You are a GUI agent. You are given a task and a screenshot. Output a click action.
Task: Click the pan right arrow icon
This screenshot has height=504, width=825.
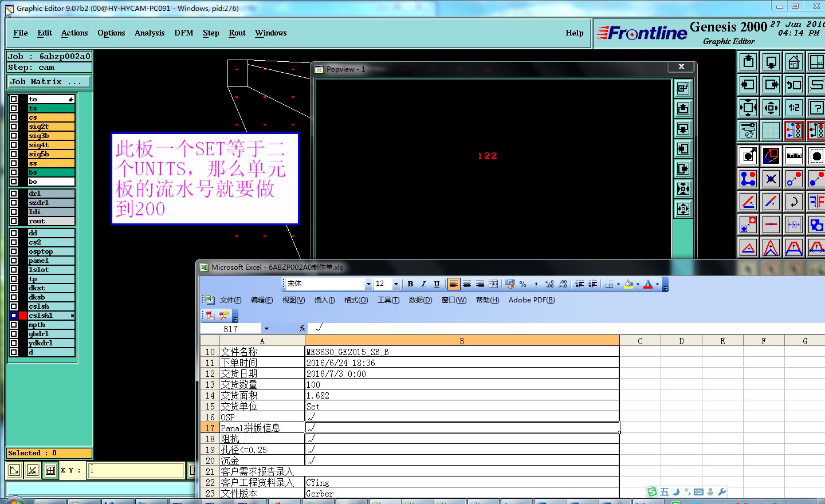click(x=771, y=85)
